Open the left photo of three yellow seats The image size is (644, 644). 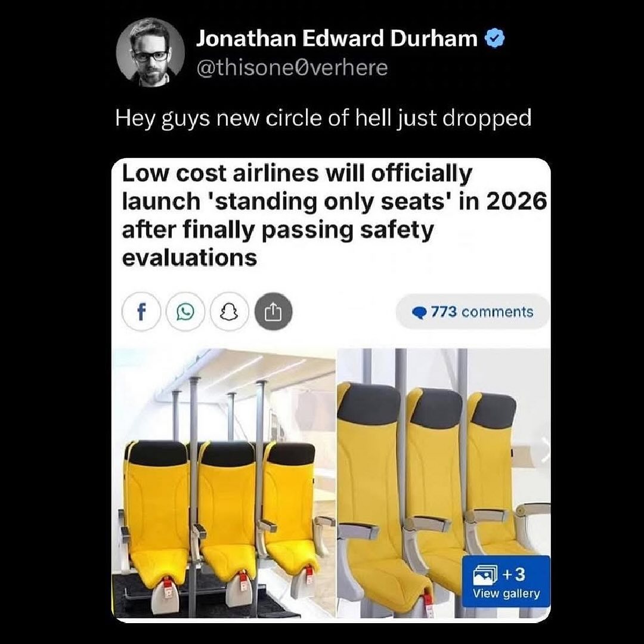click(224, 483)
